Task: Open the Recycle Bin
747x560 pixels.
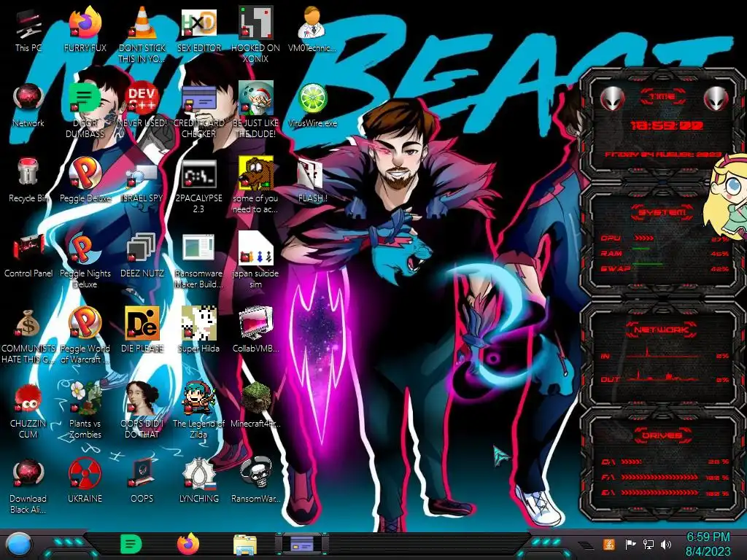Action: pos(28,181)
